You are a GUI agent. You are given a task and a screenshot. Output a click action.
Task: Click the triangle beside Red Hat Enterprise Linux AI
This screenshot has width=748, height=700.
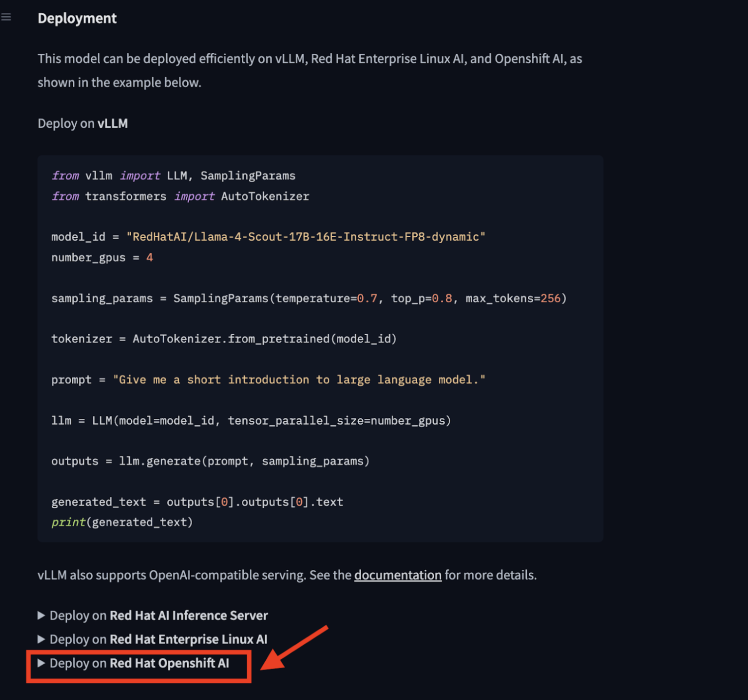41,639
